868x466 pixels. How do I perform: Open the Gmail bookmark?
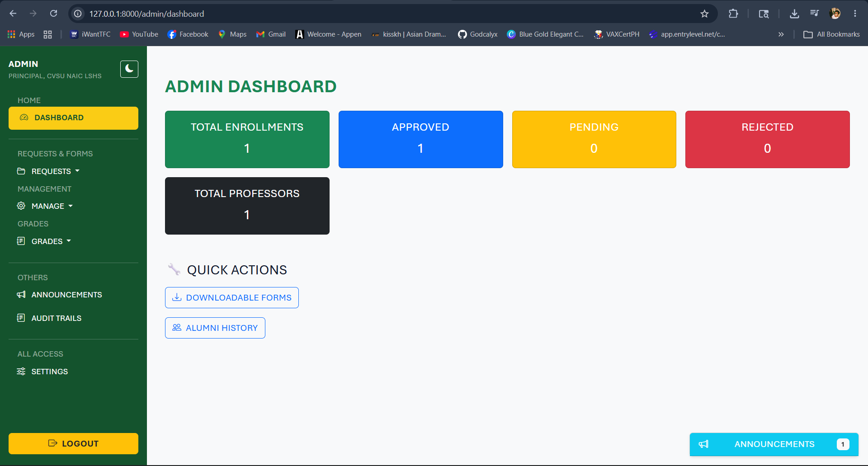pyautogui.click(x=271, y=34)
